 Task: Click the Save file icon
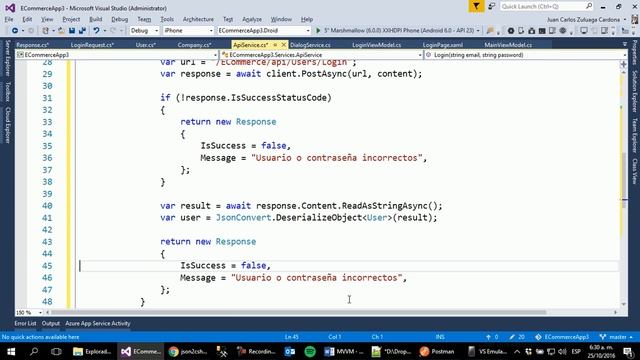pyautogui.click(x=72, y=31)
